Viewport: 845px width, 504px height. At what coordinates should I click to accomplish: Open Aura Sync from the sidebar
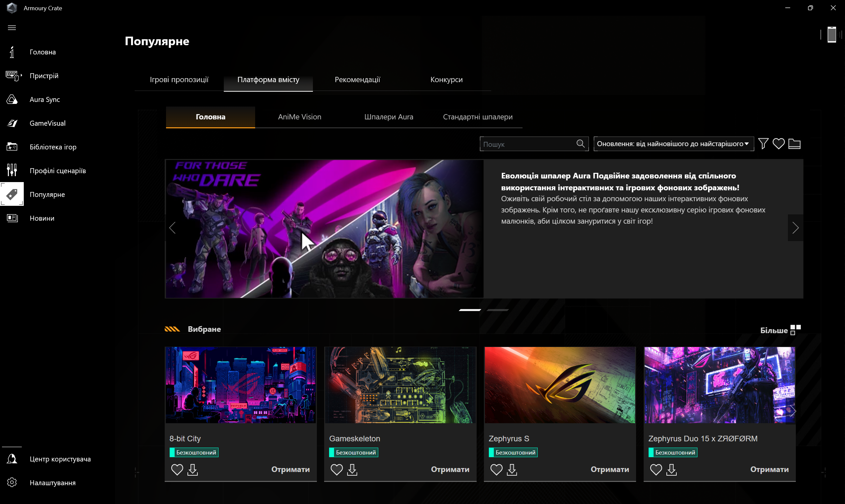(45, 99)
